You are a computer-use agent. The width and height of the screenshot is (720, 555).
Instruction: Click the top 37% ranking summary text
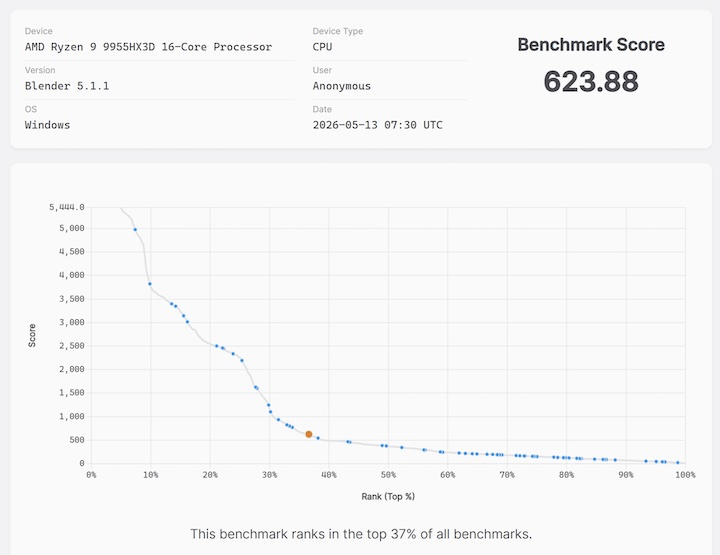(361, 534)
